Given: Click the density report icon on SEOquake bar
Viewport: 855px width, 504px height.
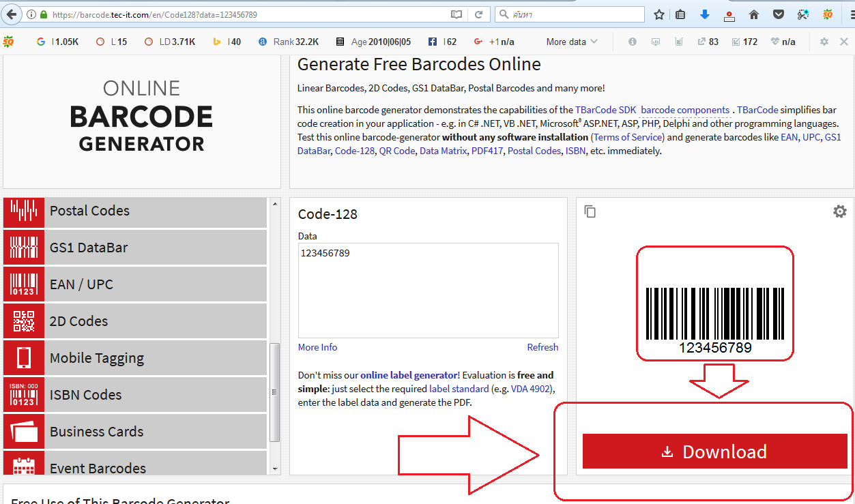Looking at the screenshot, I should click(x=678, y=42).
